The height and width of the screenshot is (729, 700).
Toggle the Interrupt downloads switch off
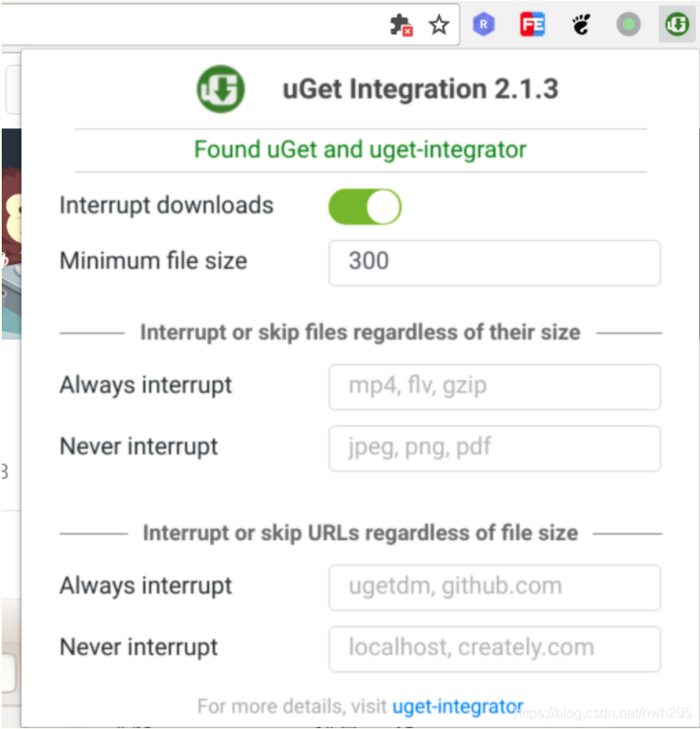tap(365, 207)
